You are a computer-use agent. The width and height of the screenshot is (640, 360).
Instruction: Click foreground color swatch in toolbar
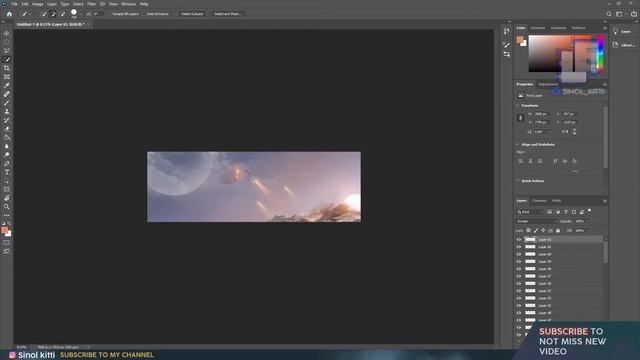tap(4, 230)
